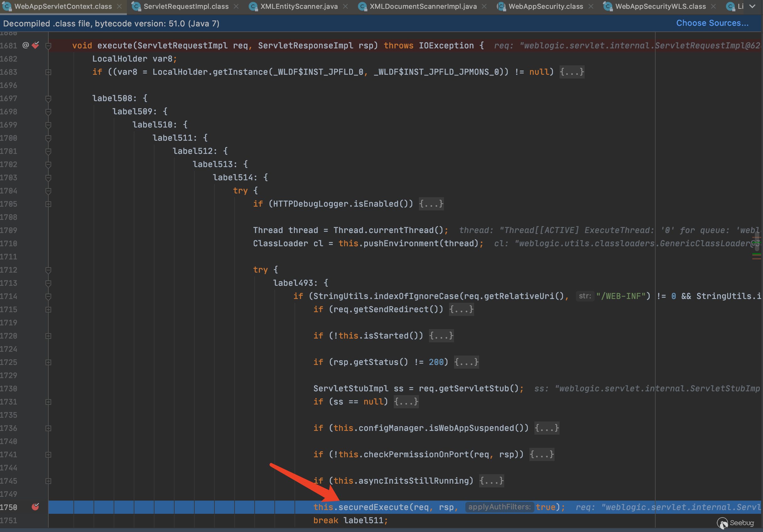This screenshot has height=532, width=763.
Task: Expand the folded block on line 1683
Action: click(48, 72)
